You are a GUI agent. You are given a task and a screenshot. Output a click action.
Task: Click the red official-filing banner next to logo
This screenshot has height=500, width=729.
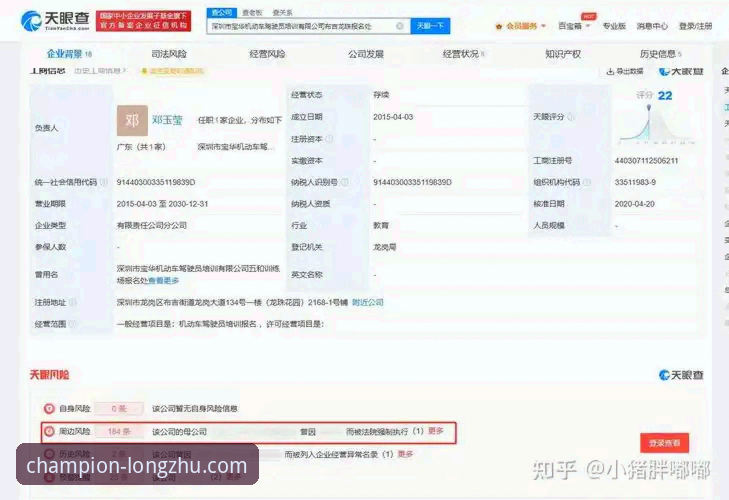(x=144, y=21)
